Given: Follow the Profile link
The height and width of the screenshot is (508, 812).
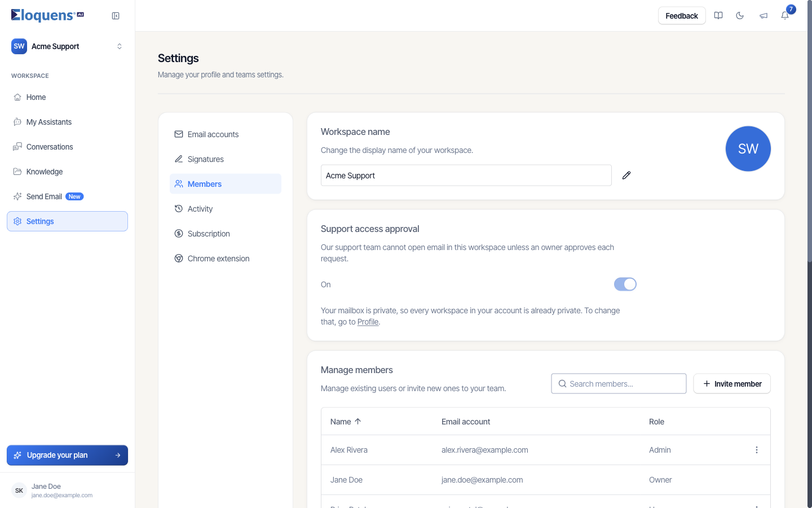Looking at the screenshot, I should pos(368,322).
